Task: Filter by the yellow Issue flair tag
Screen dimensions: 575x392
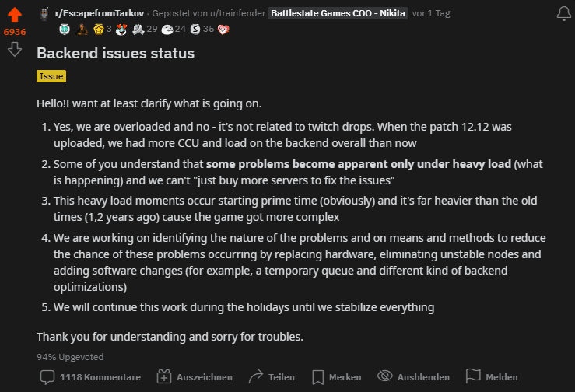Action: pyautogui.click(x=51, y=76)
